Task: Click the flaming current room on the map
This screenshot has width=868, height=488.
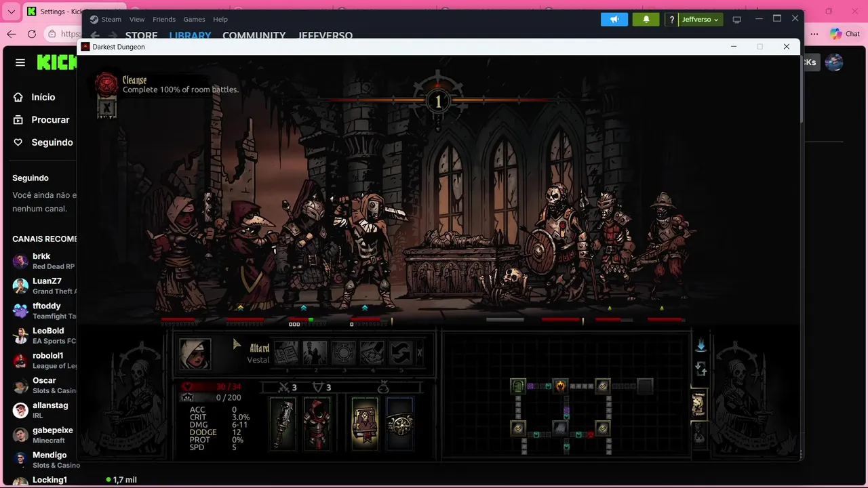Action: [560, 386]
